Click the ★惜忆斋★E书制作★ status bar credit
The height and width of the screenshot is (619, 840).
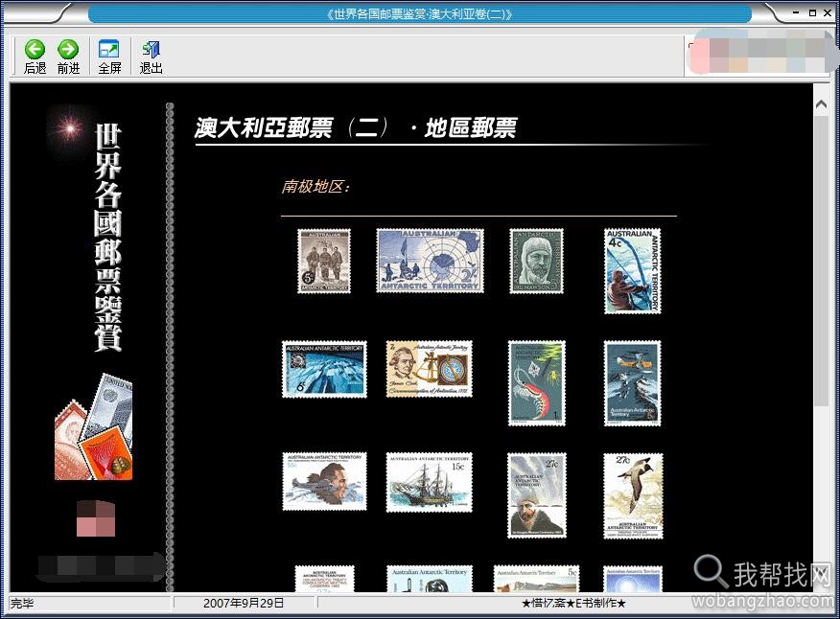pos(573,603)
